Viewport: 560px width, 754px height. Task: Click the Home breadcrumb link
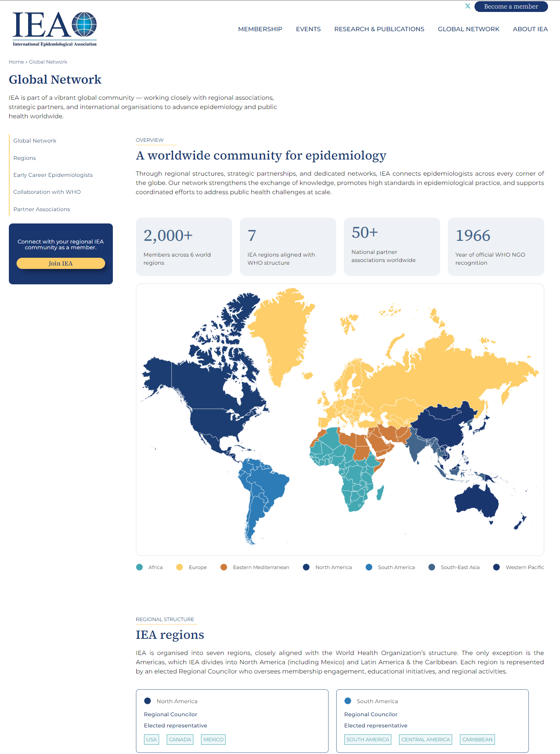coord(16,62)
